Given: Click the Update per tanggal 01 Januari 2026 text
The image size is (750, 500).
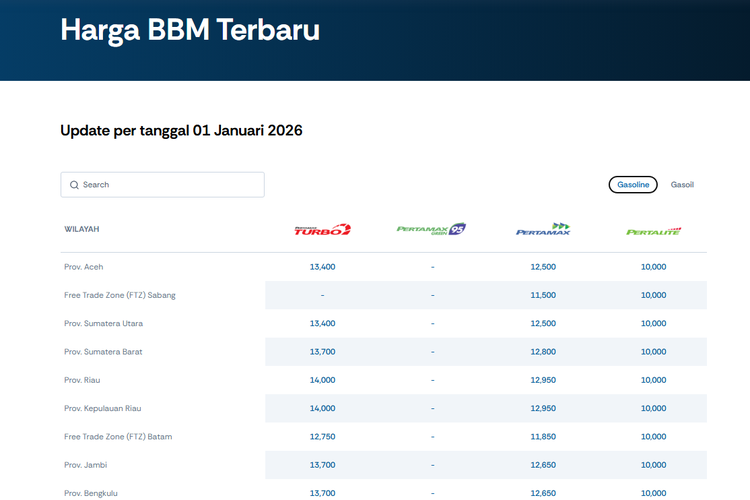Looking at the screenshot, I should (181, 131).
